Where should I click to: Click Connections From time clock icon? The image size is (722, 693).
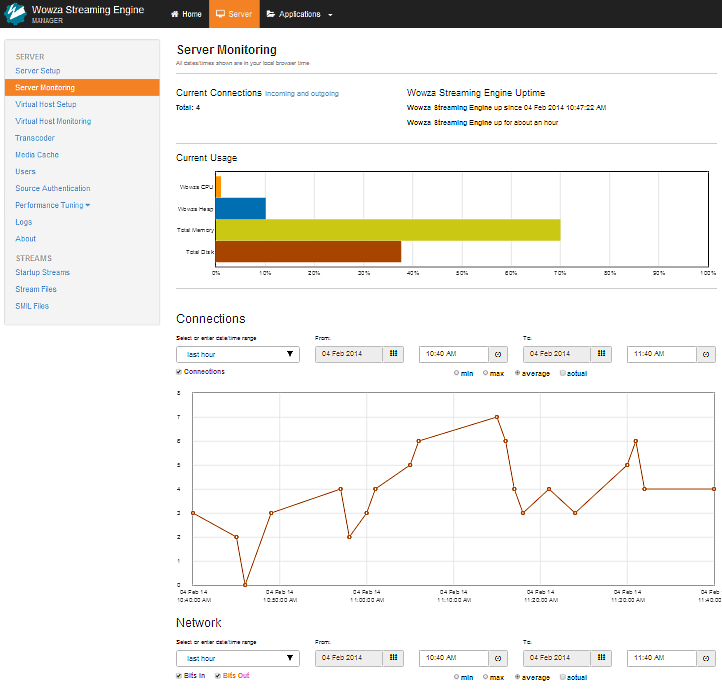click(497, 354)
